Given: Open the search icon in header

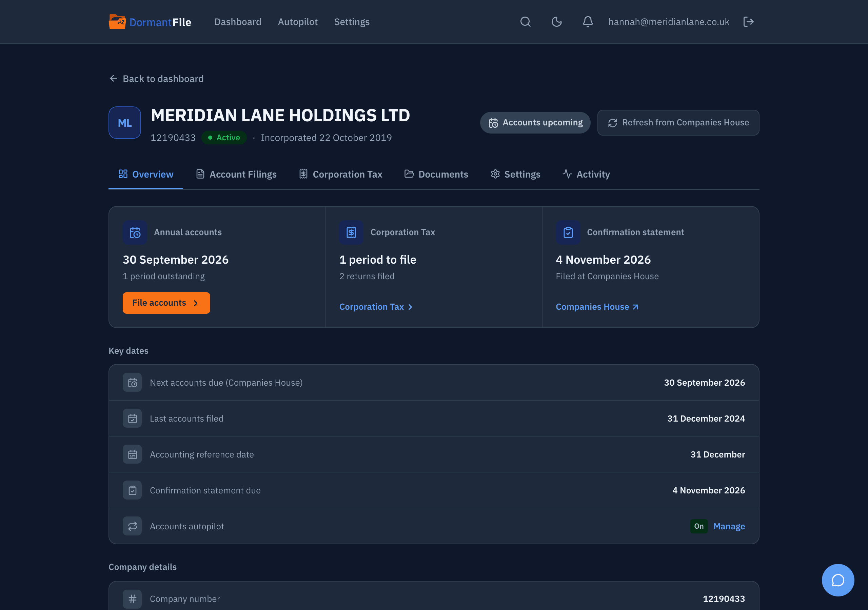Looking at the screenshot, I should tap(525, 22).
